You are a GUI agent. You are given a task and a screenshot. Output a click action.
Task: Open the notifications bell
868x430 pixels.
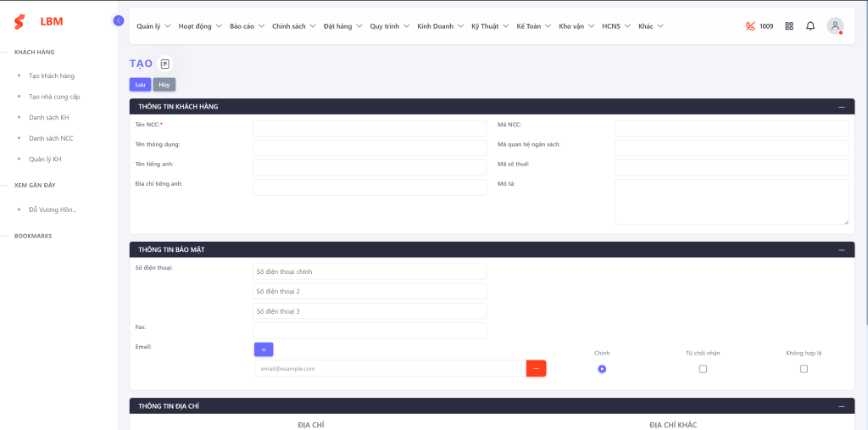pyautogui.click(x=810, y=26)
